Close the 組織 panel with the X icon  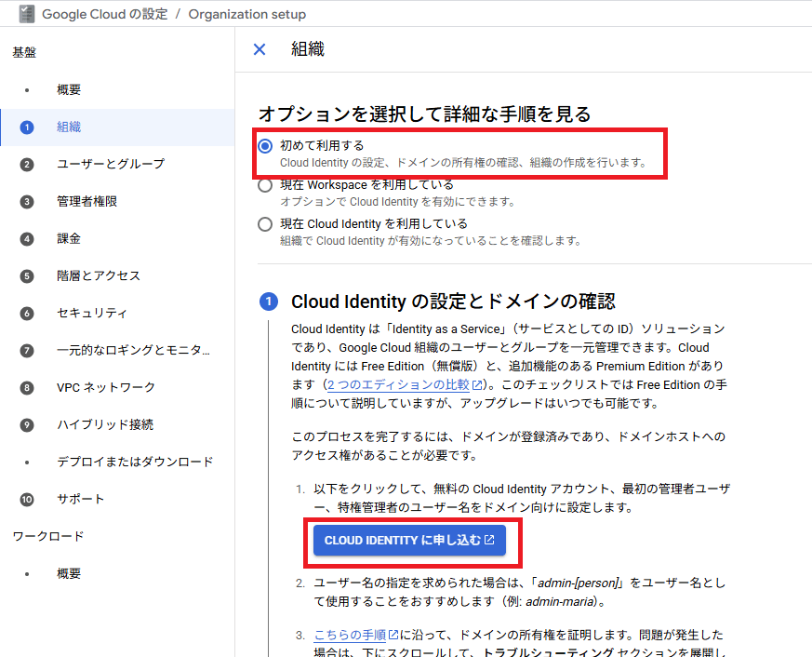pyautogui.click(x=260, y=49)
